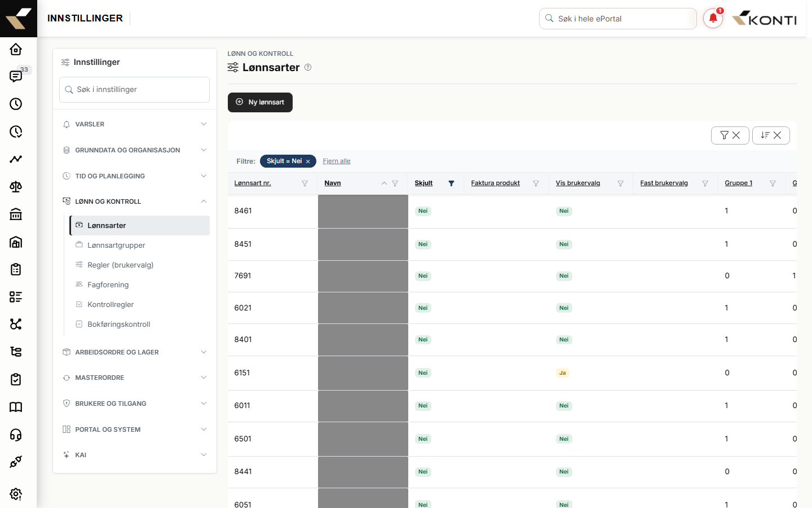Open messages icon with 33 badge

pos(16,76)
